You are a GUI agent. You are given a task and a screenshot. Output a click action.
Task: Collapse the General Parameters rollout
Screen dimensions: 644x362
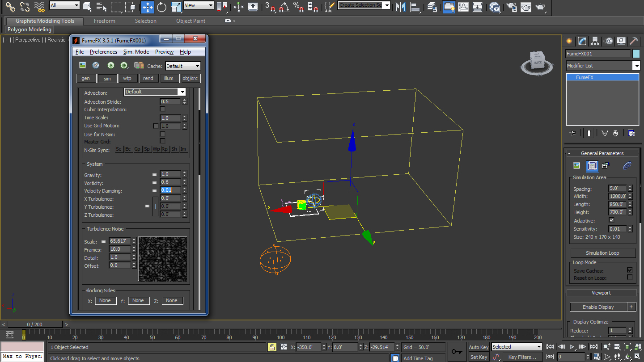point(602,153)
